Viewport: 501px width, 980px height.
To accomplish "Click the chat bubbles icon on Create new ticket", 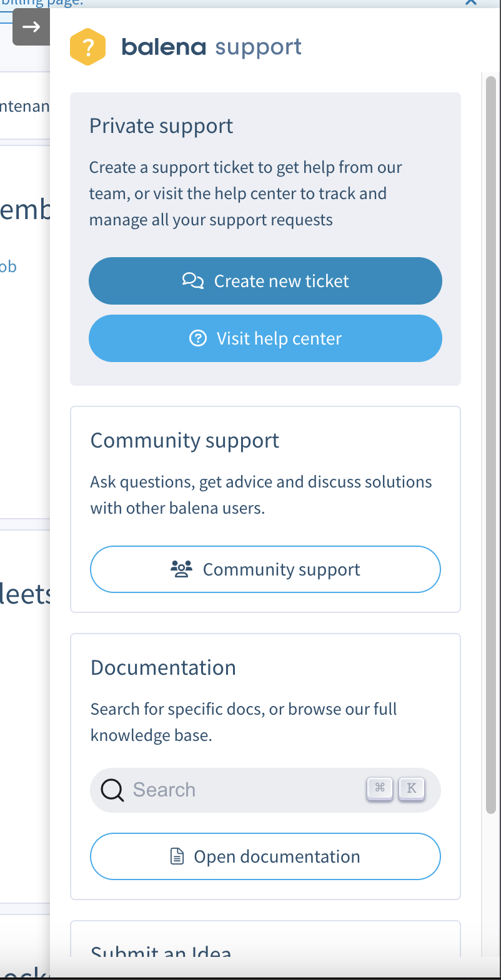I will [x=193, y=281].
